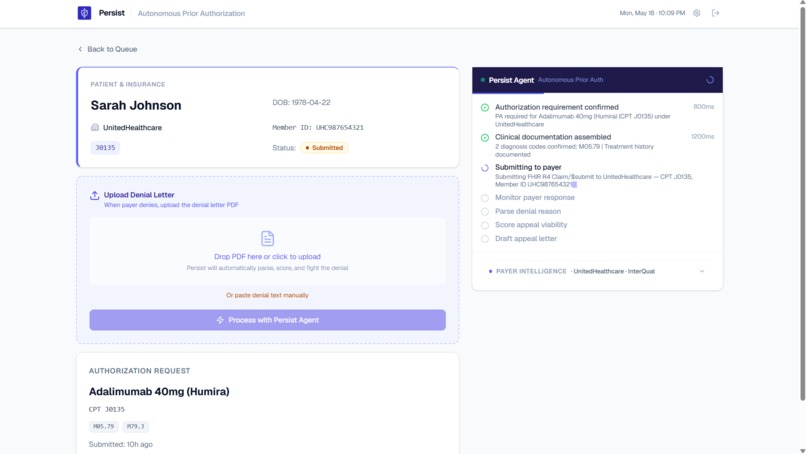The image size is (806, 454).
Task: Click the J0135 code chip under UnitedHealthcare
Action: click(105, 148)
